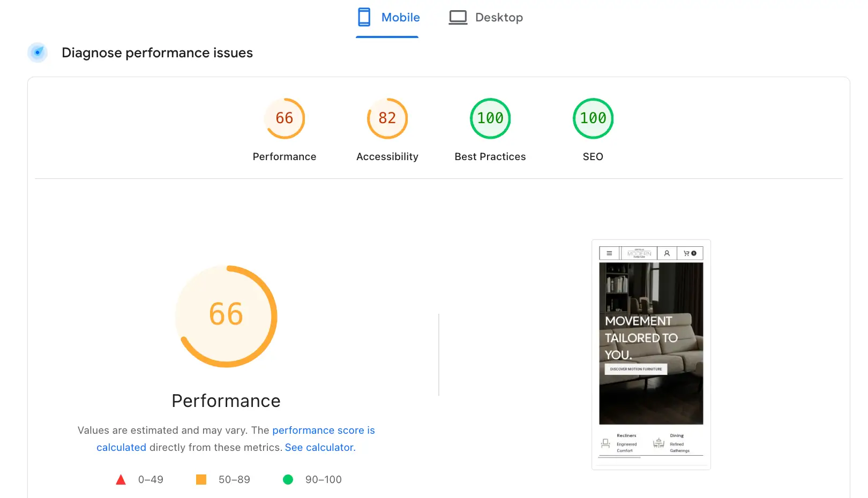The width and height of the screenshot is (868, 498).
Task: Click the orange square 50–89 legend icon
Action: [201, 480]
